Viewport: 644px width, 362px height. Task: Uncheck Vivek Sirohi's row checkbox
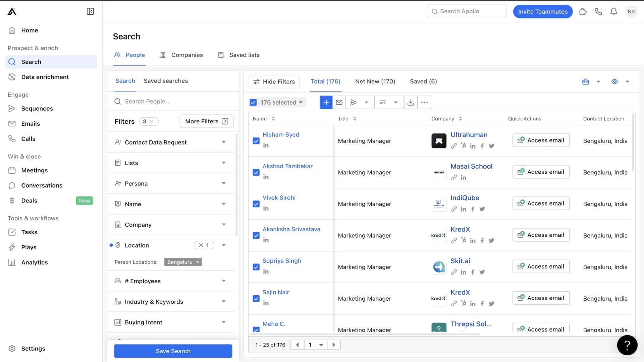[x=256, y=204]
